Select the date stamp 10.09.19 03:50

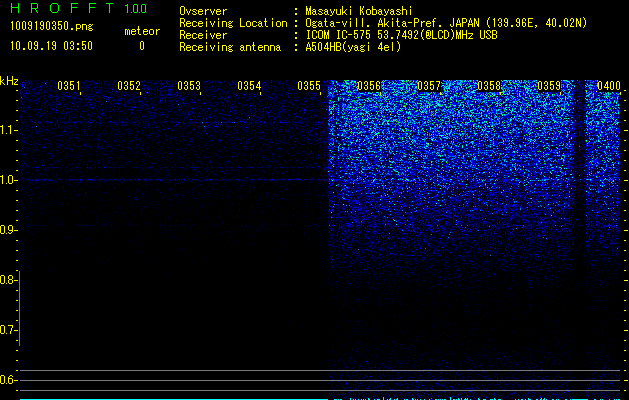point(51,46)
